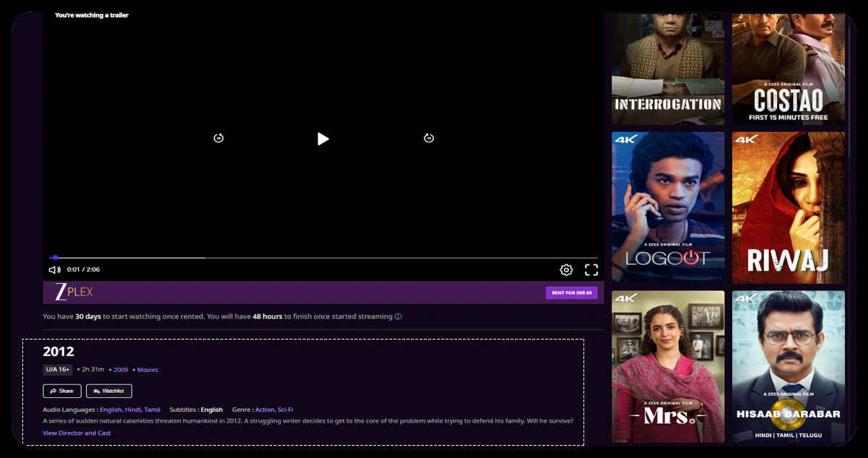Screen dimensions: 868x458
Task: Play the 2012 trailer video
Action: coord(323,139)
